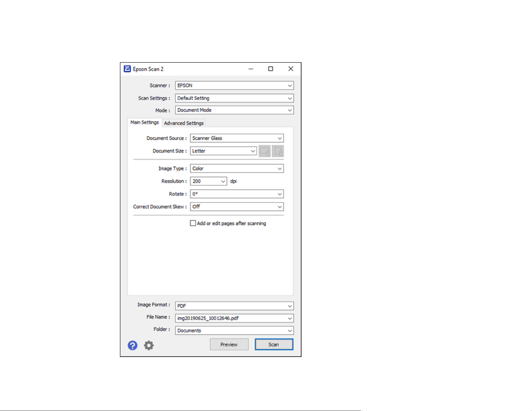Click the "Mode :" label
The height and width of the screenshot is (411, 532).
tap(163, 111)
